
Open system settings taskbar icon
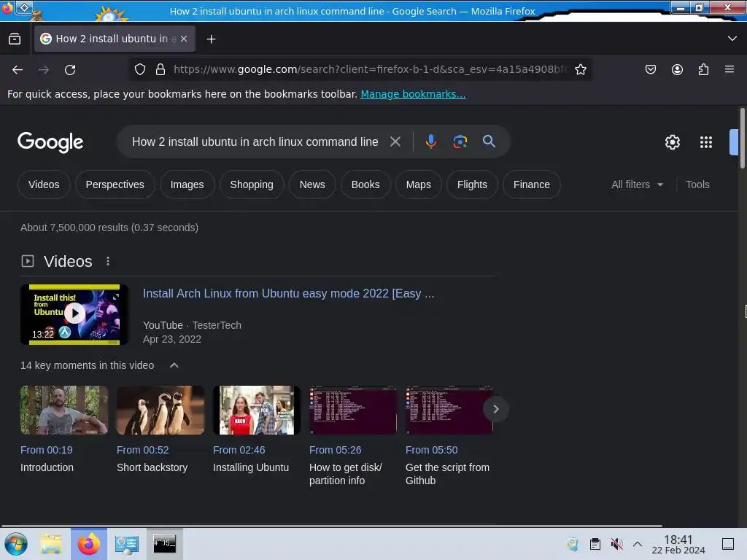pyautogui.click(x=127, y=544)
